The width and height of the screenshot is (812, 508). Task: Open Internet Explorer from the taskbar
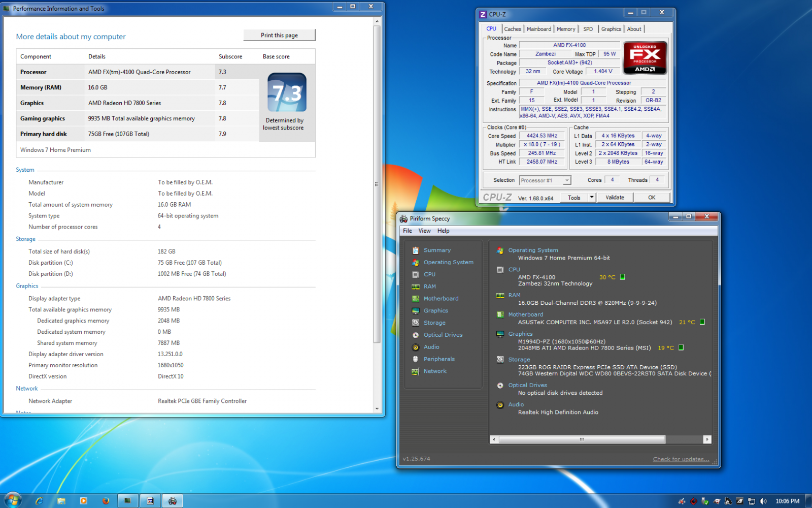click(39, 501)
